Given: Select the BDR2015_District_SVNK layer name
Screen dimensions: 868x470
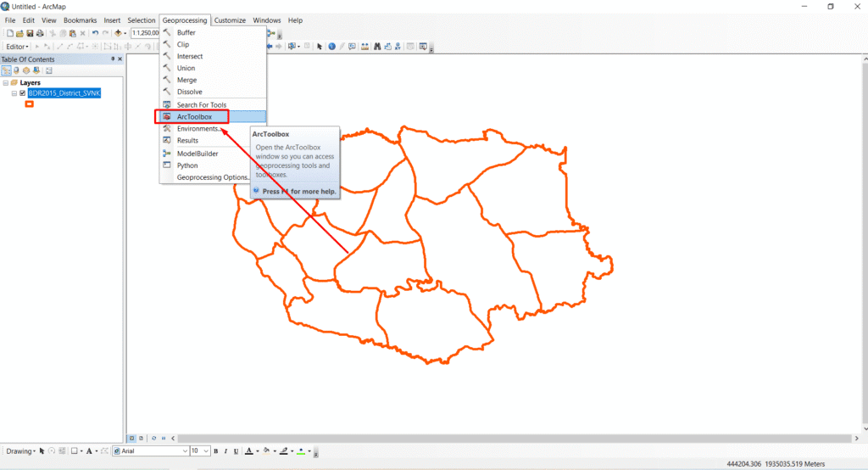Looking at the screenshot, I should tap(64, 93).
